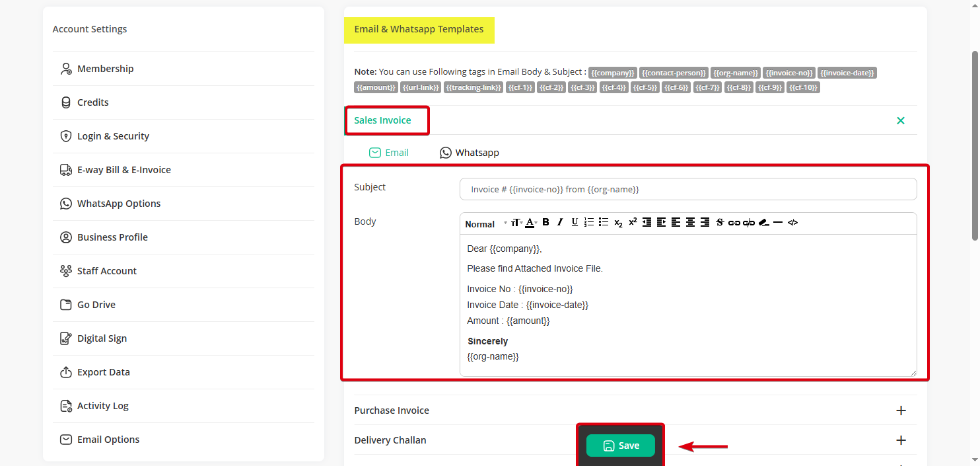The width and height of the screenshot is (980, 466).
Task: Open Business Profile settings
Action: (184, 237)
